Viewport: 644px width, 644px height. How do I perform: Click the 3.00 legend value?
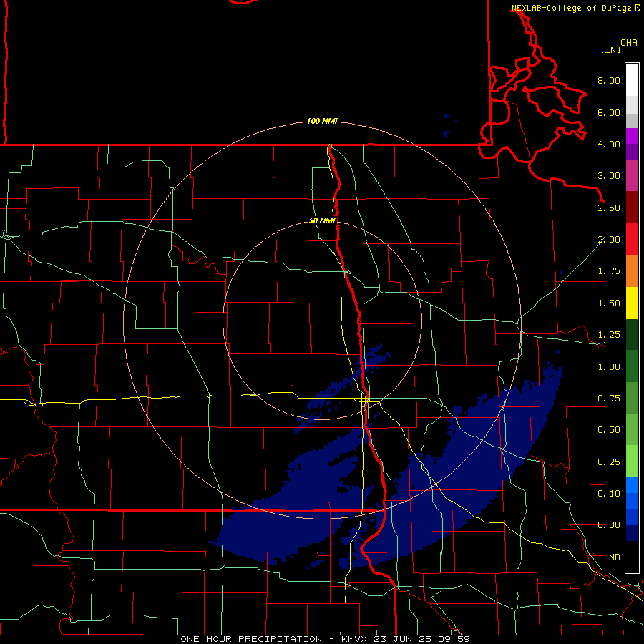609,176
